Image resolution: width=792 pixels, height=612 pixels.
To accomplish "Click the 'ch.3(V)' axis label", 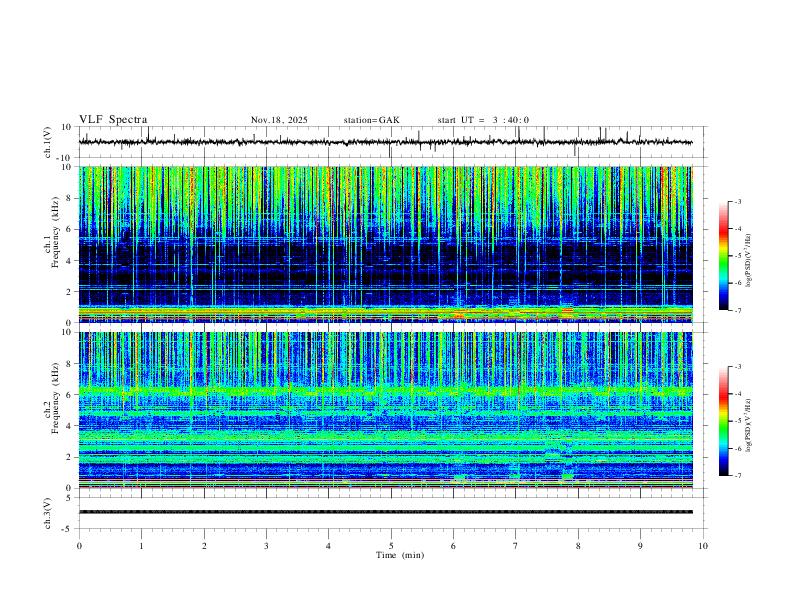I will click(x=48, y=514).
